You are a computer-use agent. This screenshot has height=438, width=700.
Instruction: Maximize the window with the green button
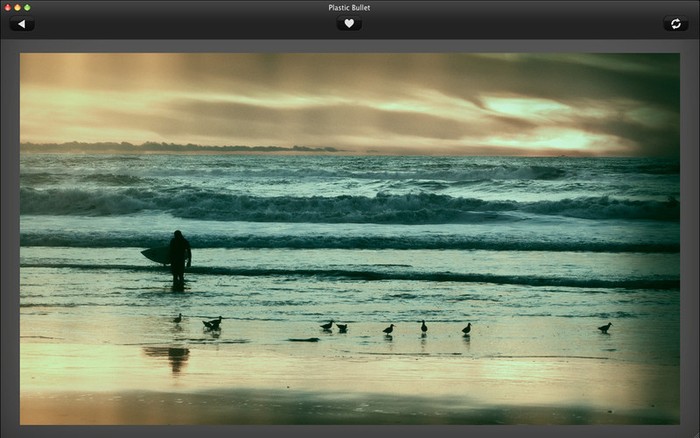click(x=27, y=8)
